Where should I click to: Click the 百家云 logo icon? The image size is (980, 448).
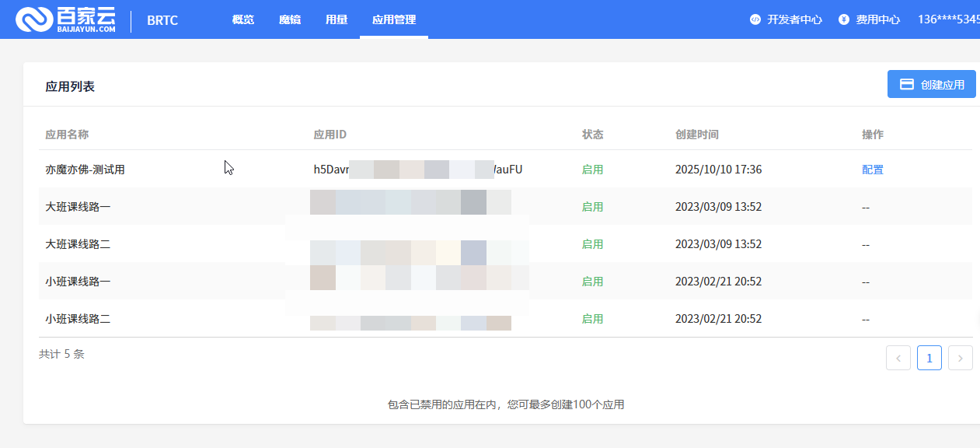coord(33,20)
